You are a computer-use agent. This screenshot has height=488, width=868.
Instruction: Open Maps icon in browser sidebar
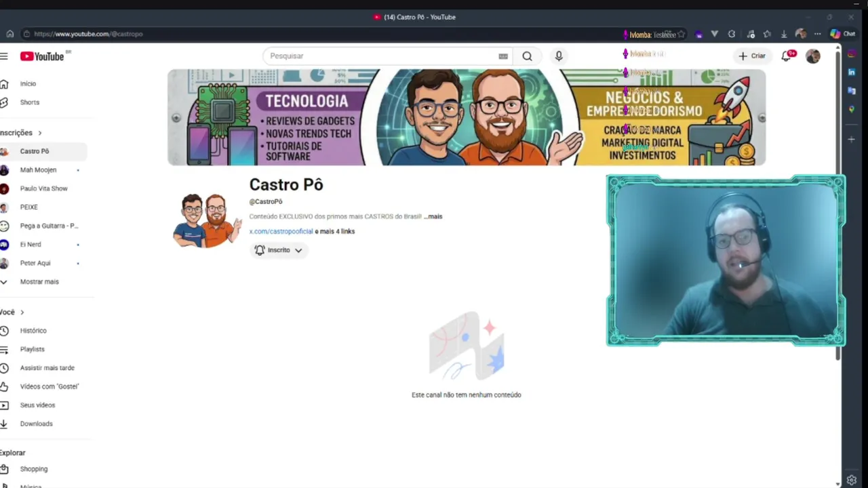click(x=852, y=109)
